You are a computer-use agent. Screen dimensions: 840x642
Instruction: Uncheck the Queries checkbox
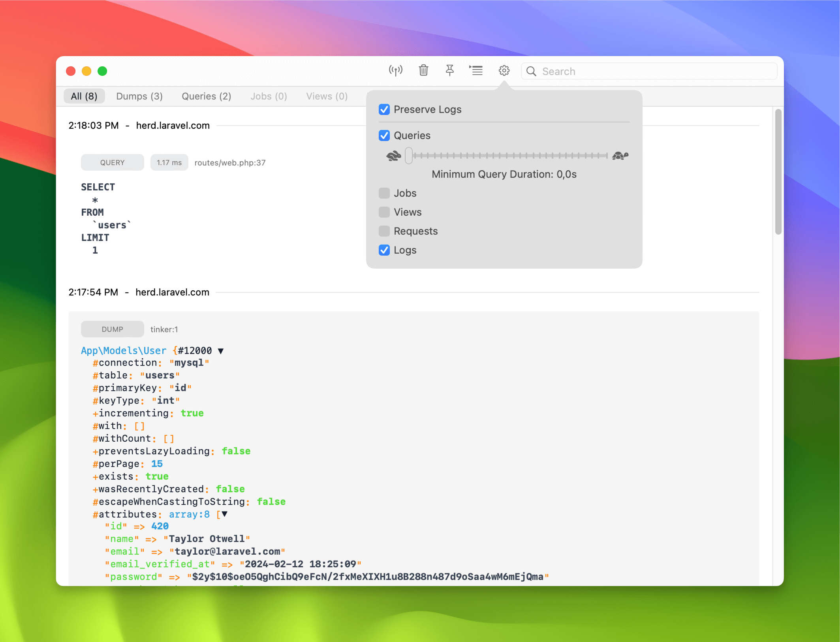(384, 136)
